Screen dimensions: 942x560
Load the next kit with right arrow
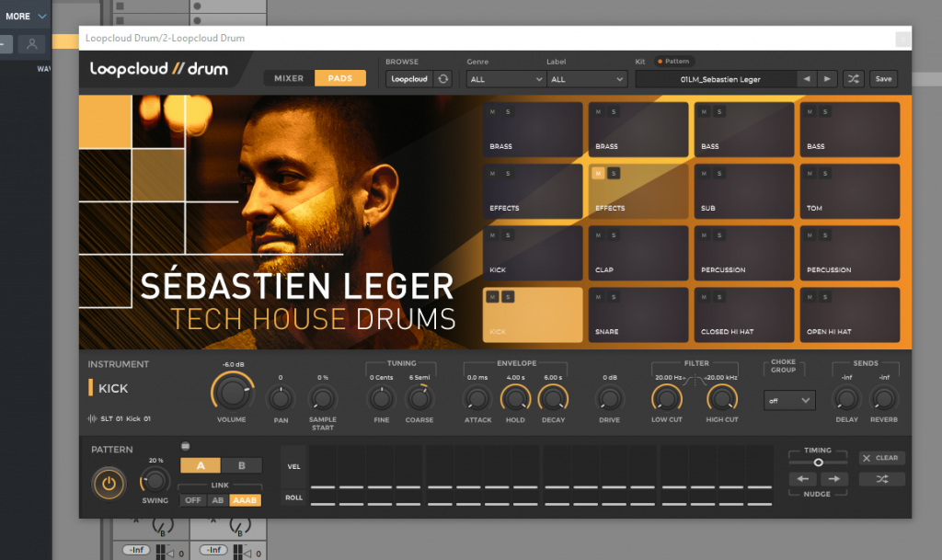[x=827, y=79]
